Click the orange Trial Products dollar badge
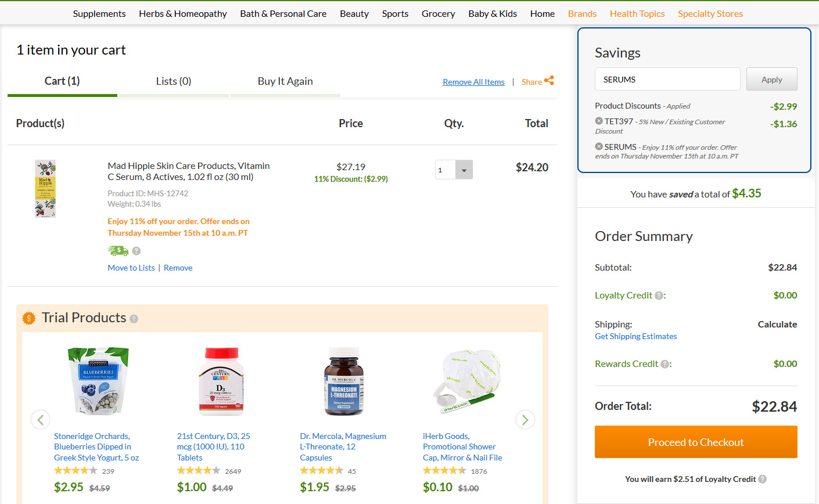The width and height of the screenshot is (819, 504). pos(28,318)
